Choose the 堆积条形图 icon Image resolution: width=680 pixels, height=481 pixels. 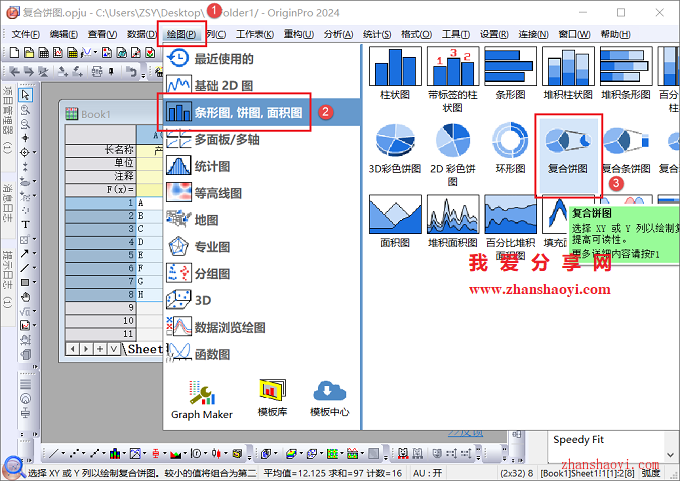(x=626, y=66)
